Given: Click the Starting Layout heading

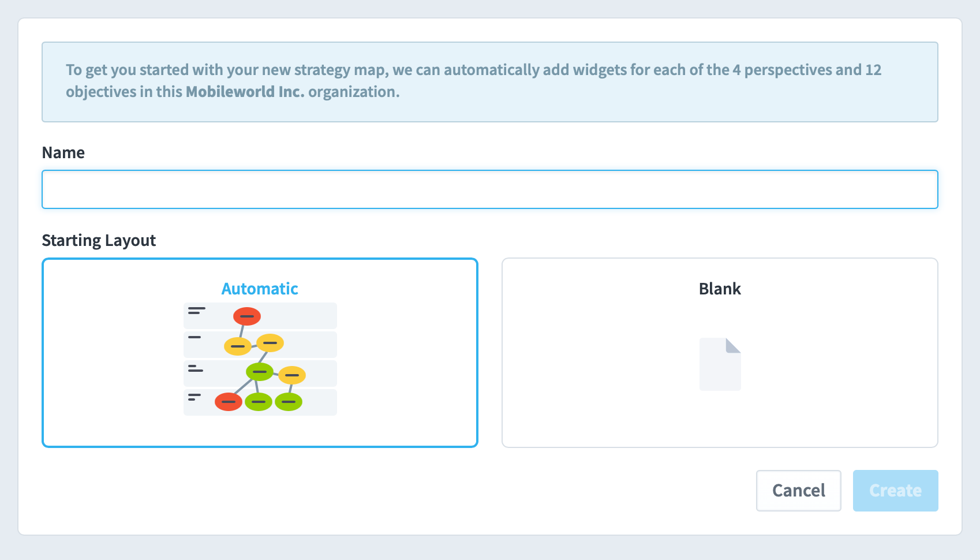Looking at the screenshot, I should 99,240.
